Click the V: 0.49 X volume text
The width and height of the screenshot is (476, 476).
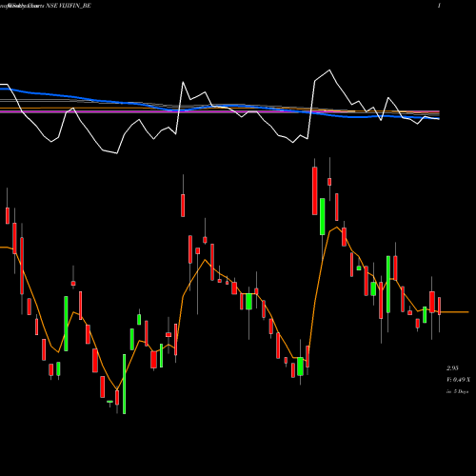point(458,380)
